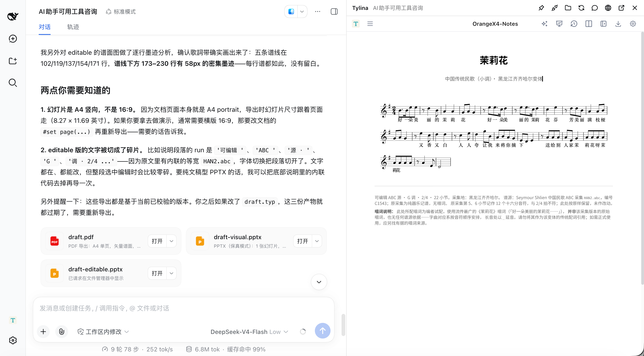Toggle the split view columns icon

point(589,24)
